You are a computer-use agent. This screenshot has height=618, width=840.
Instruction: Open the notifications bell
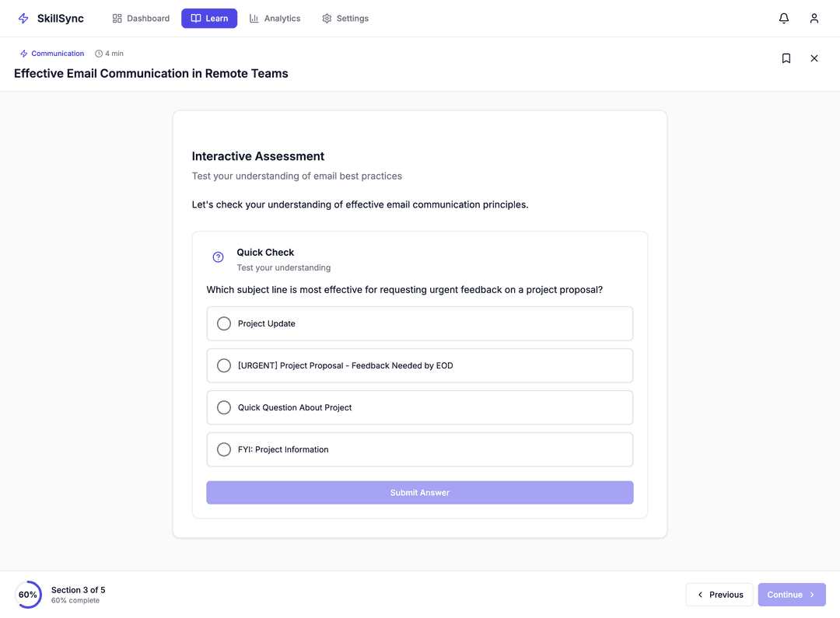784,19
